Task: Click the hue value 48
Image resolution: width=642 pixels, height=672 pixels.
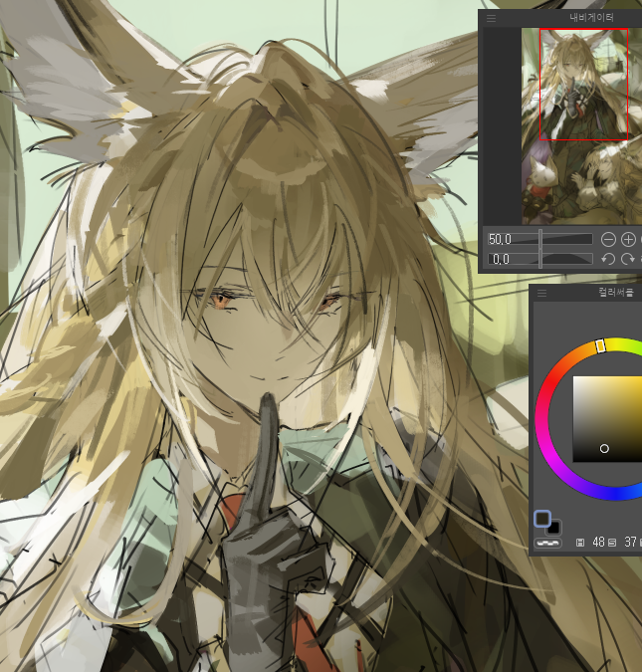Action: (x=598, y=543)
